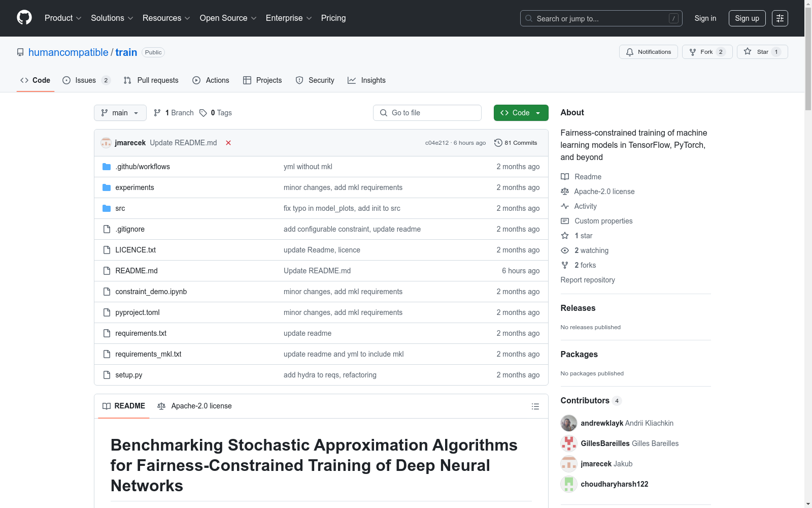Open the 0 Tags link
This screenshot has width=812, height=508.
[x=216, y=113]
